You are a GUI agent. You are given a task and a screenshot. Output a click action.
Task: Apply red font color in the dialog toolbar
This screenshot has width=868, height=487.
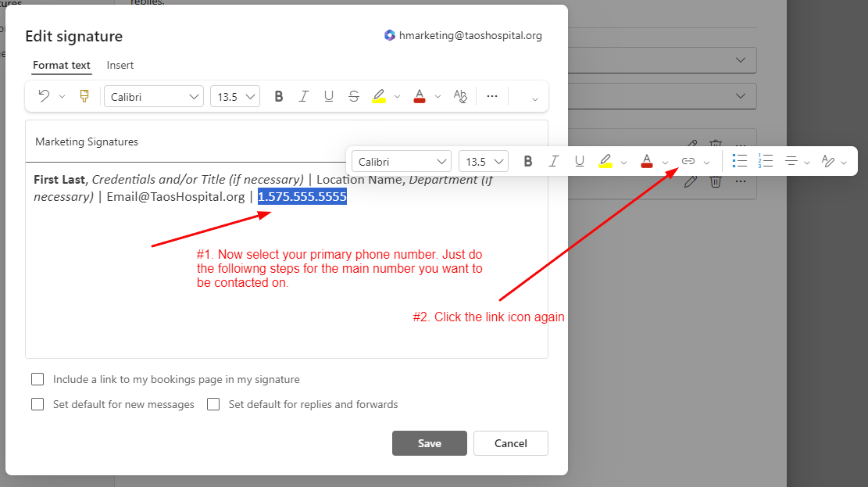(x=420, y=96)
